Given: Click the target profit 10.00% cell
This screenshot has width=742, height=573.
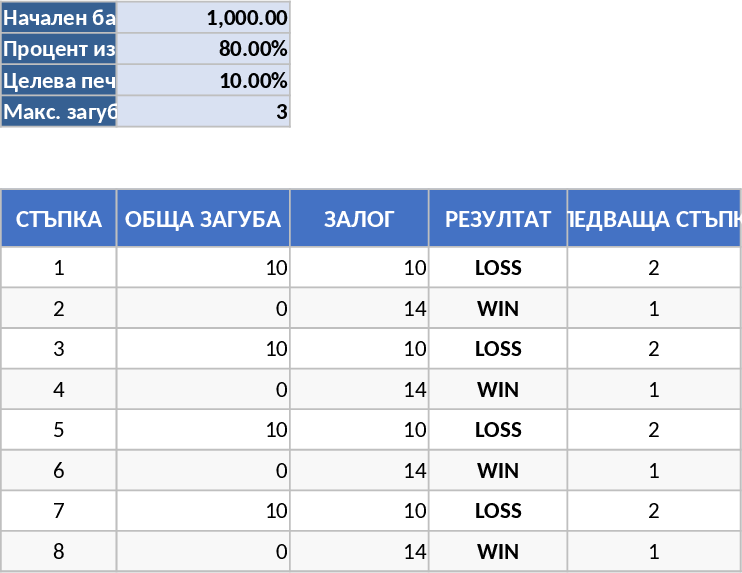Looking at the screenshot, I should coord(204,81).
